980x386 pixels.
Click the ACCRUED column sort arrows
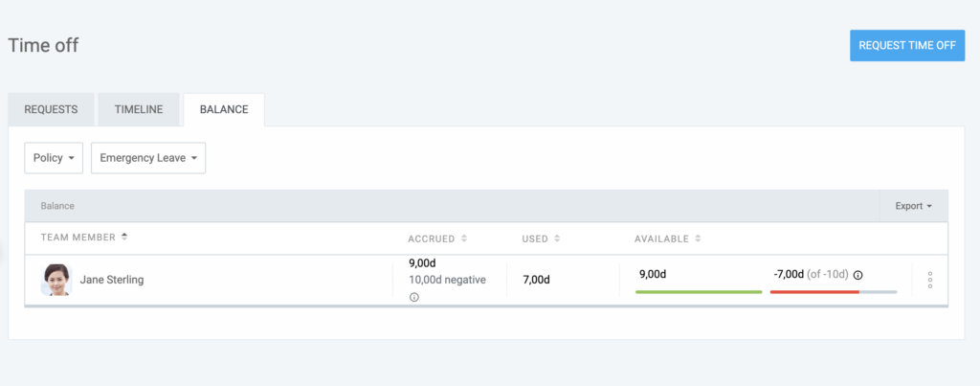click(x=464, y=238)
